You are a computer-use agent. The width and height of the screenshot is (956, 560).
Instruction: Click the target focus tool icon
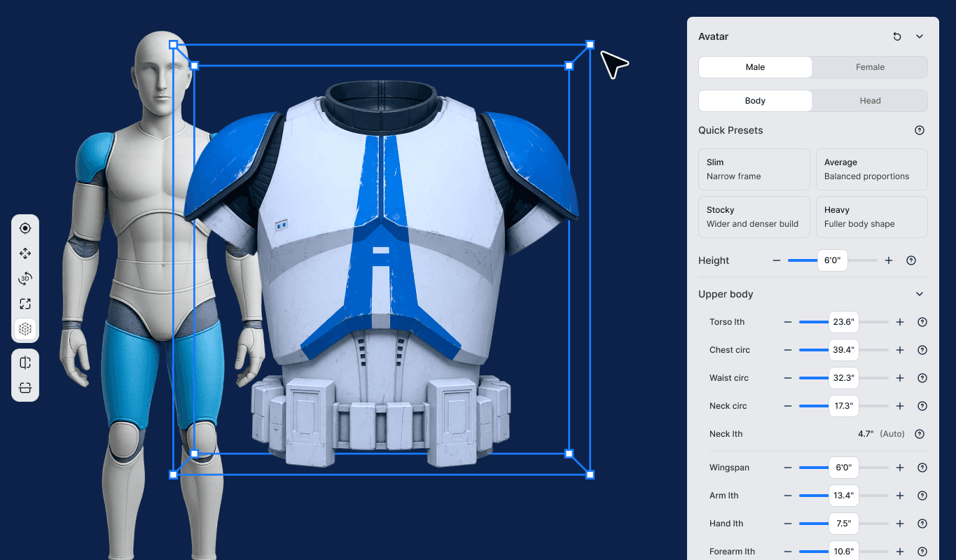(25, 228)
